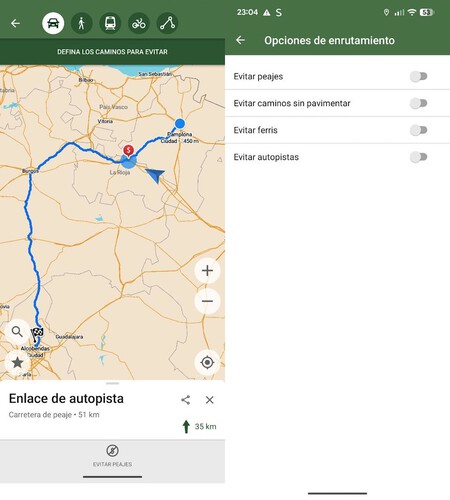This screenshot has width=450, height=500.
Task: Close the Enlace de autopista card
Action: [210, 400]
